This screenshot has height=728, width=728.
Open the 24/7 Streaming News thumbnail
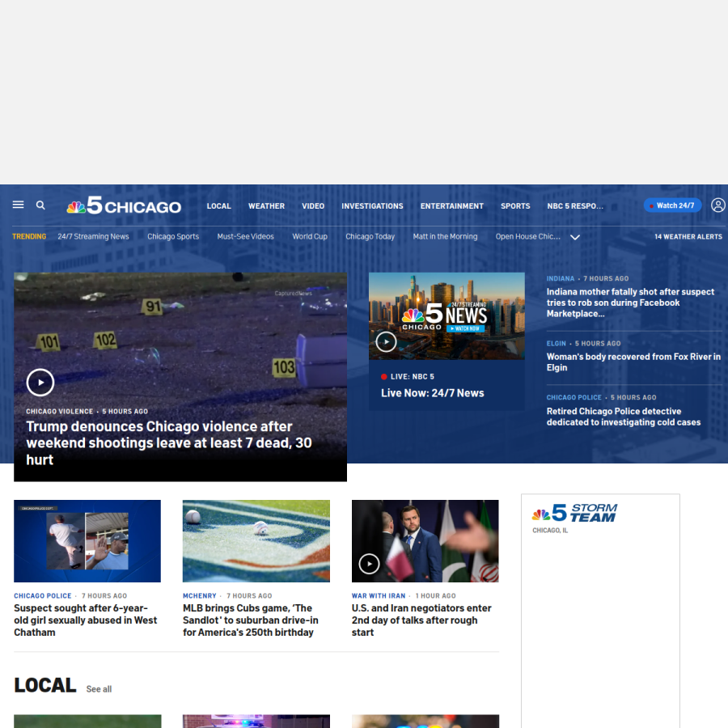(x=447, y=316)
